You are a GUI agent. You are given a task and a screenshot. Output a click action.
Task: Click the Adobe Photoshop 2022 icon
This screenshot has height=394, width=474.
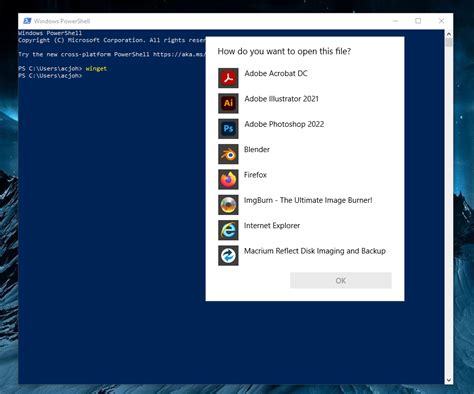click(x=228, y=129)
